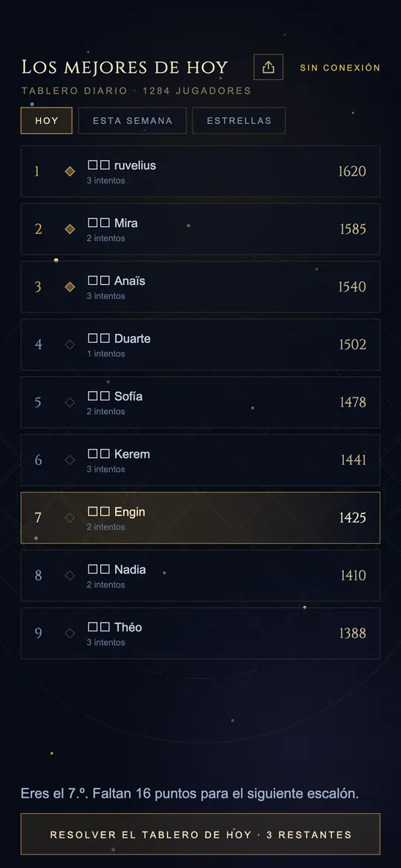This screenshot has height=868, width=401.
Task: Open Théo's ninth place entry
Action: click(200, 634)
